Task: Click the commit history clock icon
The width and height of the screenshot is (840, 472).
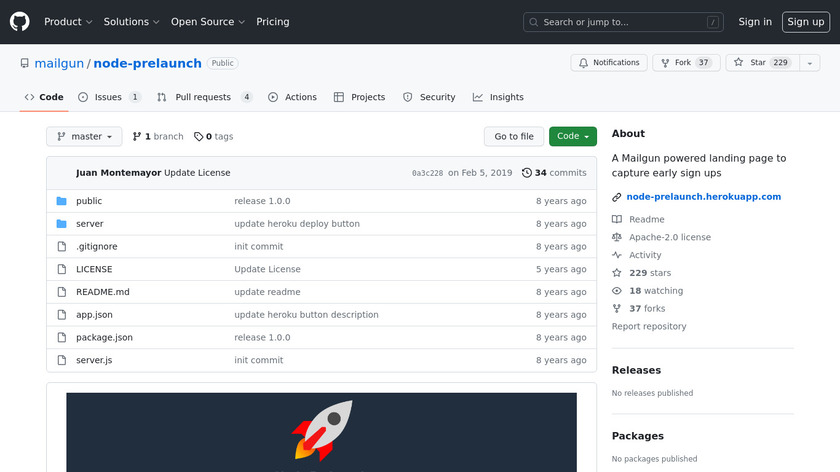Action: 527,173
